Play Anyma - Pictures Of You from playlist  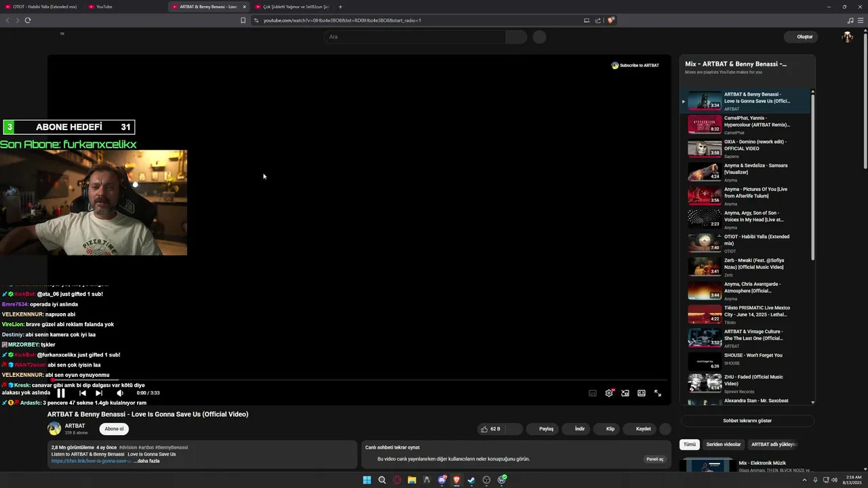pyautogui.click(x=746, y=196)
